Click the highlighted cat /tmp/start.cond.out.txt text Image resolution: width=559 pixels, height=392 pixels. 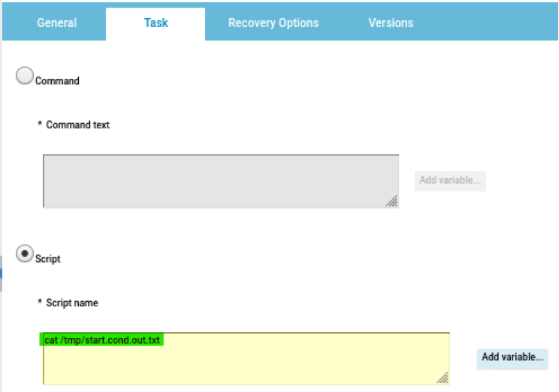103,340
